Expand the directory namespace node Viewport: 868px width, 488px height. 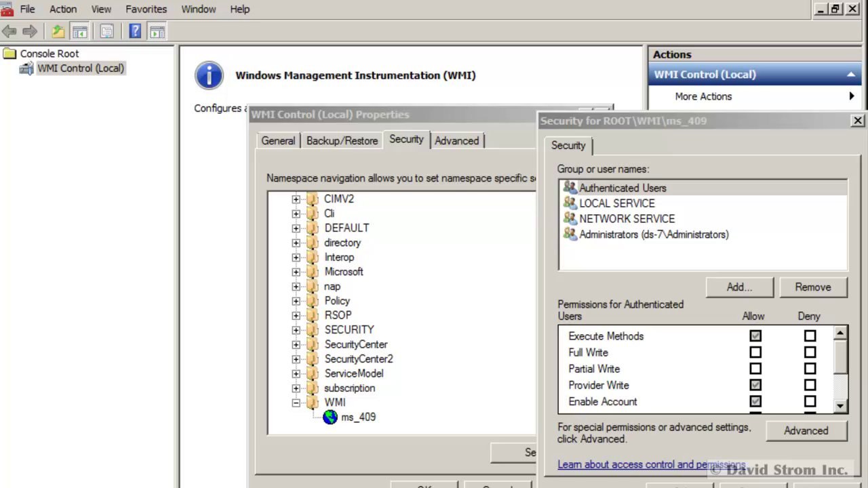pyautogui.click(x=296, y=243)
